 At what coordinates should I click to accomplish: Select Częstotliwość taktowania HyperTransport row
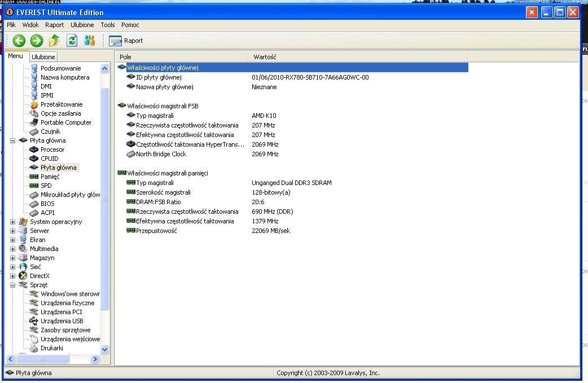click(292, 144)
